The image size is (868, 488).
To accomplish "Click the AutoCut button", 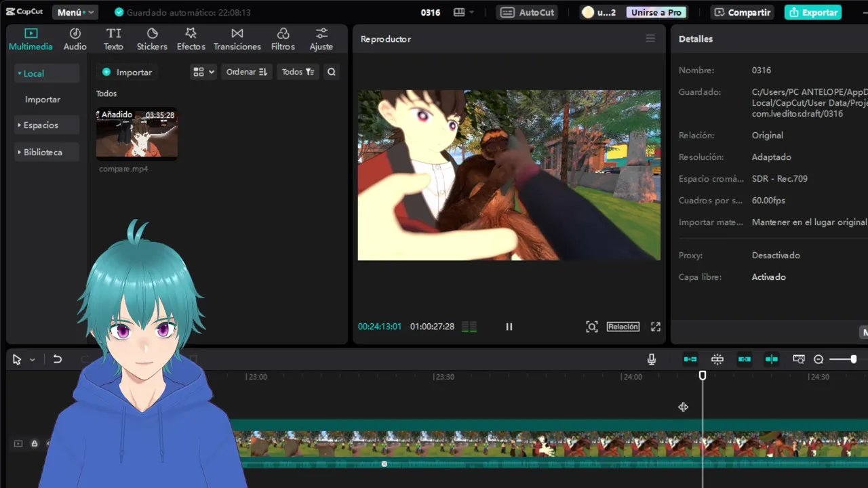I will coord(528,12).
